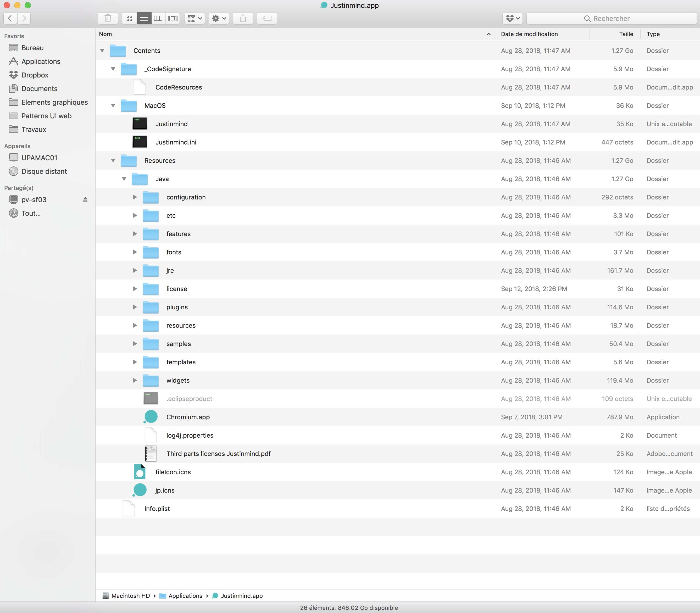Click the share toolbar button
The width and height of the screenshot is (700, 613).
tap(243, 19)
